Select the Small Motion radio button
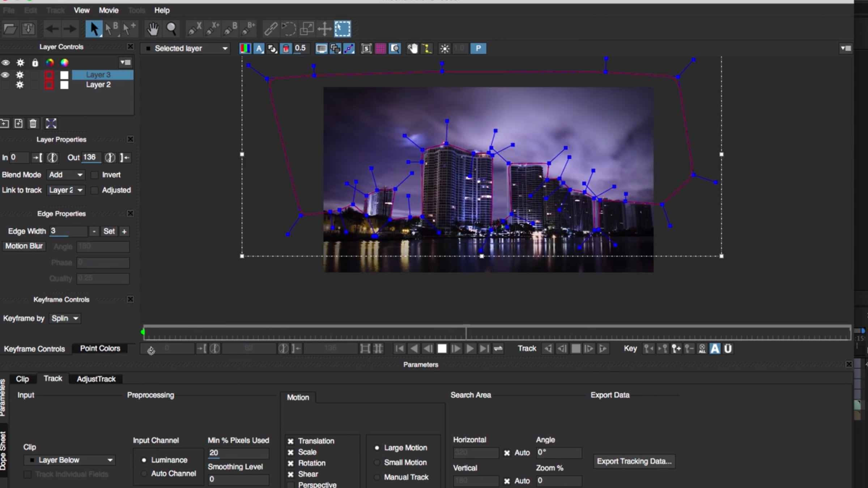Image resolution: width=868 pixels, height=488 pixels. [x=377, y=462]
